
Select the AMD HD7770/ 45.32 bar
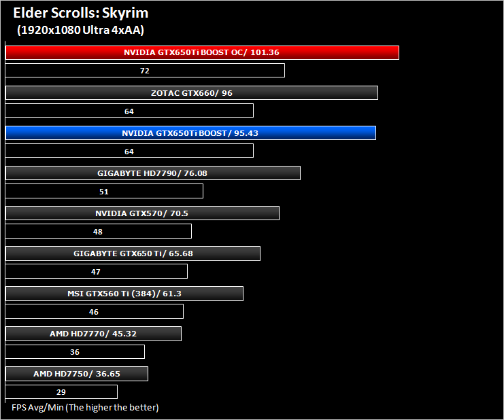(x=93, y=334)
